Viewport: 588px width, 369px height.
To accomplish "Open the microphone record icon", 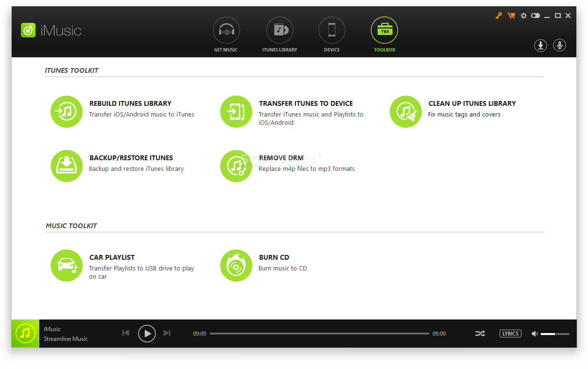I will (x=559, y=46).
